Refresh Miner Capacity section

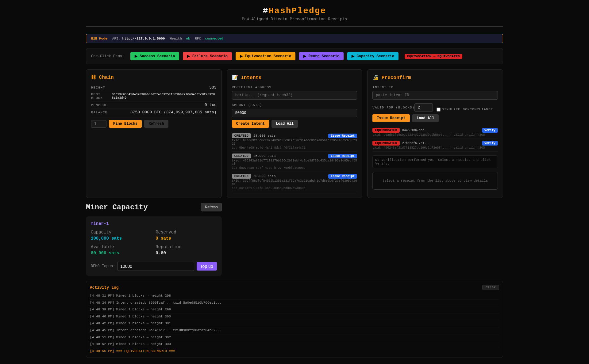coord(211,207)
